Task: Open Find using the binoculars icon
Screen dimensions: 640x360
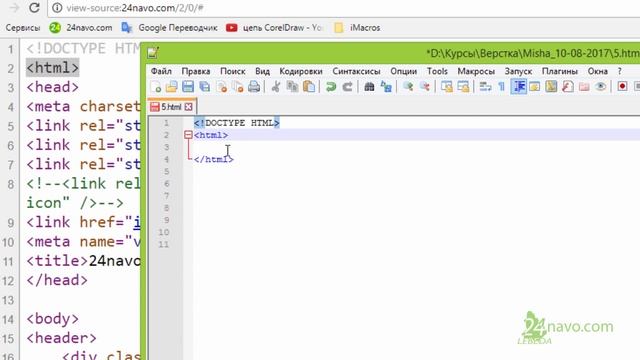Action: pyautogui.click(x=369, y=87)
